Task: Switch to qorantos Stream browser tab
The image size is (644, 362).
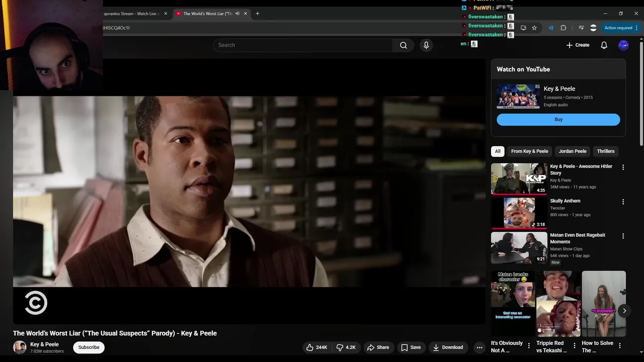Action: (131, 14)
